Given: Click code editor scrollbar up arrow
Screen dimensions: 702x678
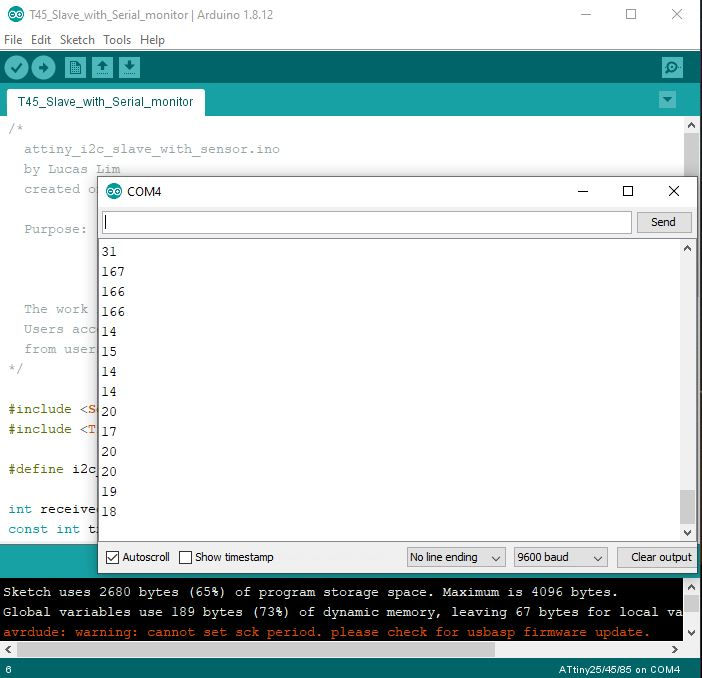Looking at the screenshot, I should (691, 125).
